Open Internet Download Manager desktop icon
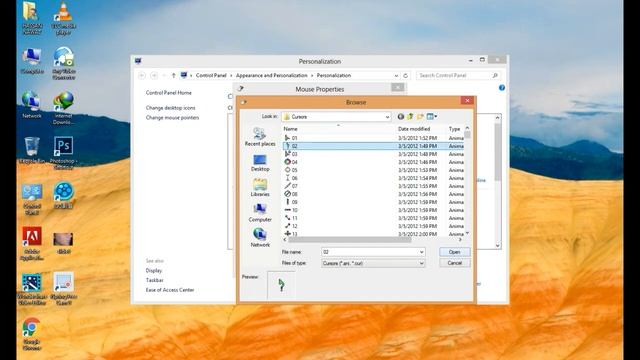The width and height of the screenshot is (640, 360). click(x=63, y=108)
